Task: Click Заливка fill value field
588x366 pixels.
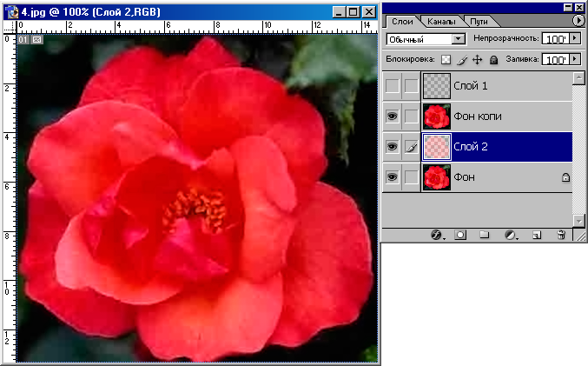Action: point(555,60)
